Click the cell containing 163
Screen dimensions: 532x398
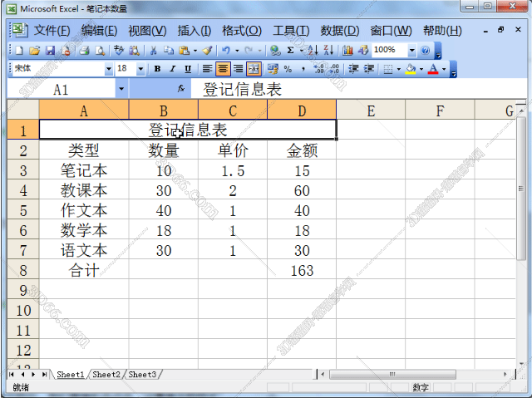tap(301, 271)
